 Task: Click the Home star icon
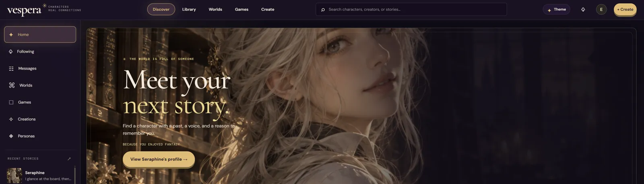click(11, 35)
